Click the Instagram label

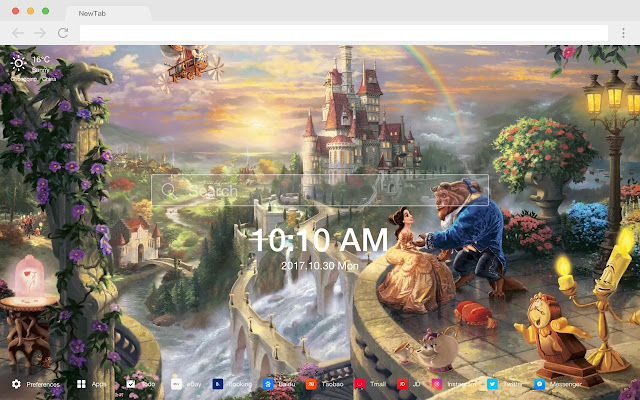pos(461,384)
